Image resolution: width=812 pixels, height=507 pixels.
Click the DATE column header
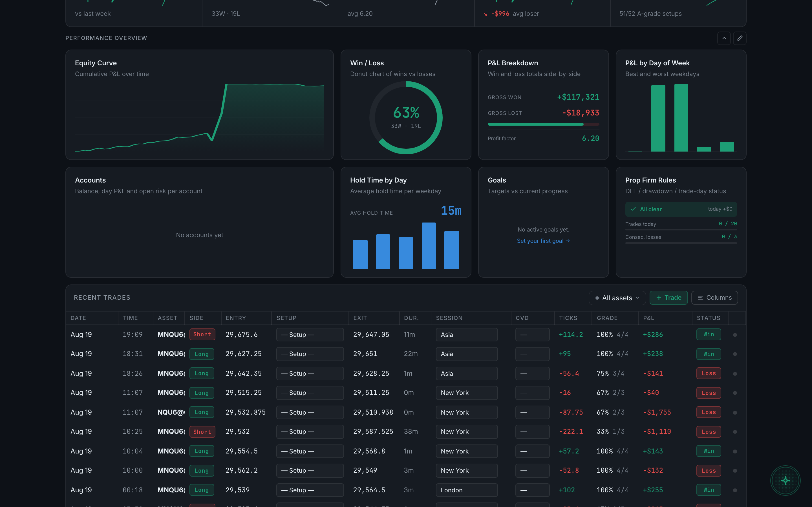pos(78,318)
